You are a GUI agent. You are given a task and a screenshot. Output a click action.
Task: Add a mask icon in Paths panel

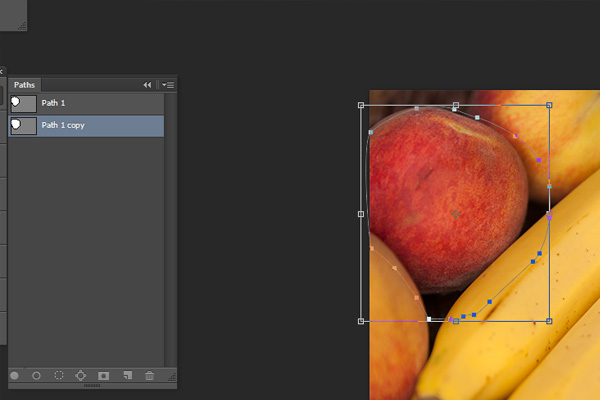[x=103, y=376]
